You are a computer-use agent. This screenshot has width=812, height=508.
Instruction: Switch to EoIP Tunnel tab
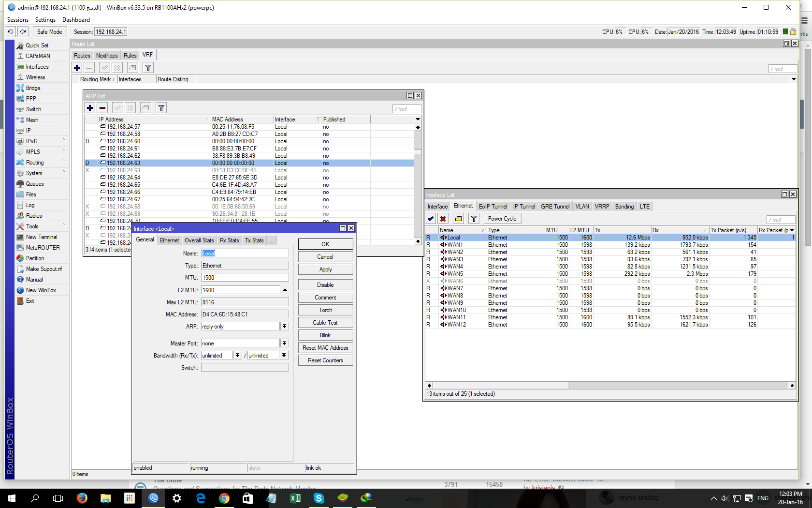click(493, 207)
